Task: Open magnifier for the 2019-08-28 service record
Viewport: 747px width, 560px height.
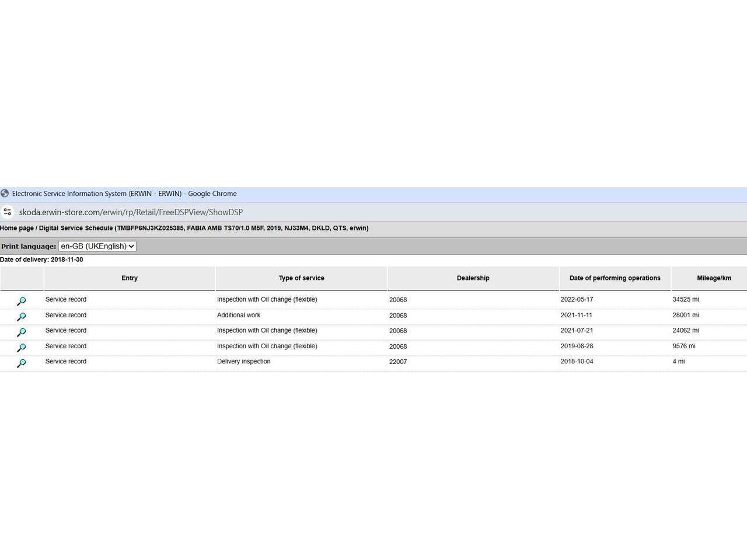Action: (22, 348)
